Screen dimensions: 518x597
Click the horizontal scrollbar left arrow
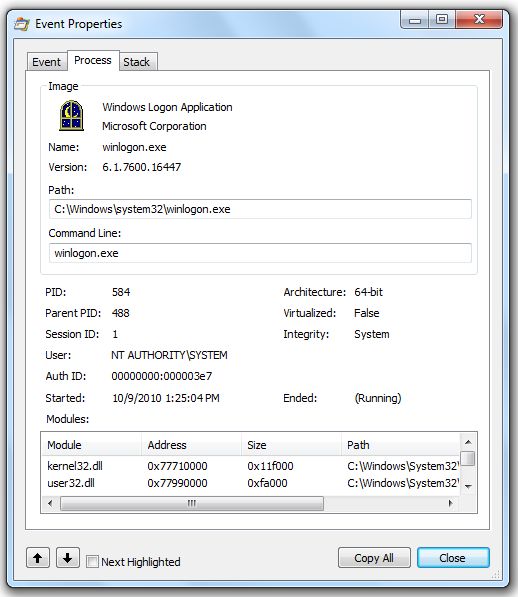click(x=50, y=503)
